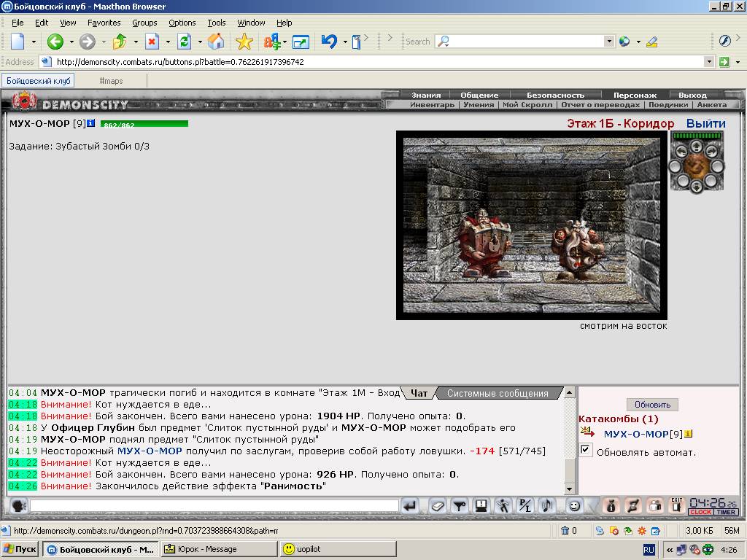
Task: Select the Чат tab
Action: coord(419,393)
